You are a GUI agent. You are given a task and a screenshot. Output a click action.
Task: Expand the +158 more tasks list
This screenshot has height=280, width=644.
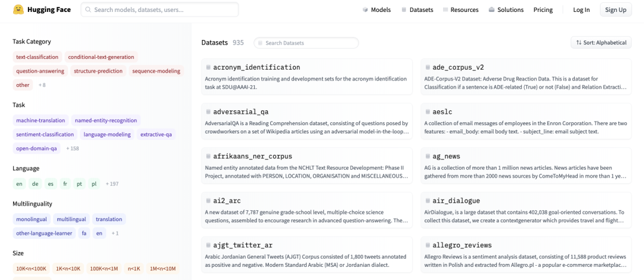click(x=72, y=148)
